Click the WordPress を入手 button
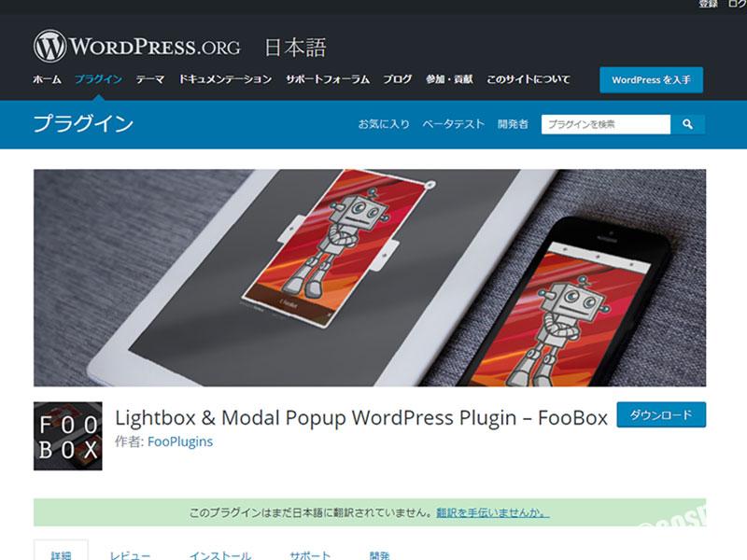 651,80
